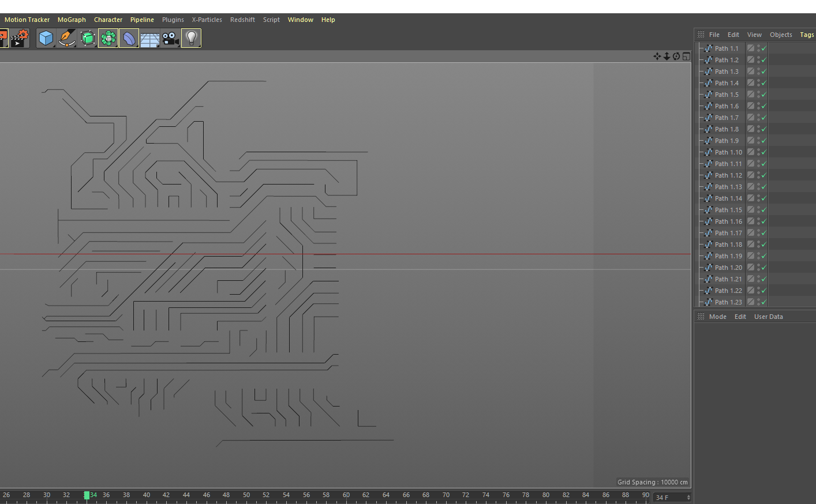
Task: Click Attribute Manager panel grip icon
Action: tap(701, 317)
